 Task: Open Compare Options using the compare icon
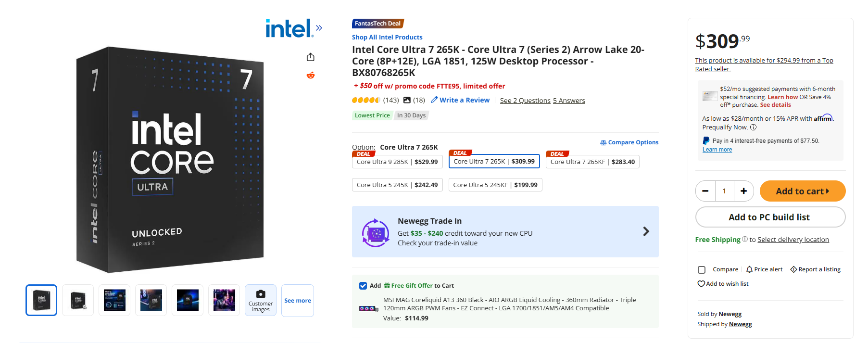pyautogui.click(x=603, y=142)
